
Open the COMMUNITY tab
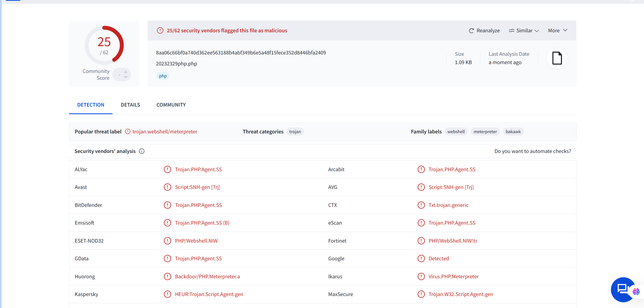click(171, 105)
